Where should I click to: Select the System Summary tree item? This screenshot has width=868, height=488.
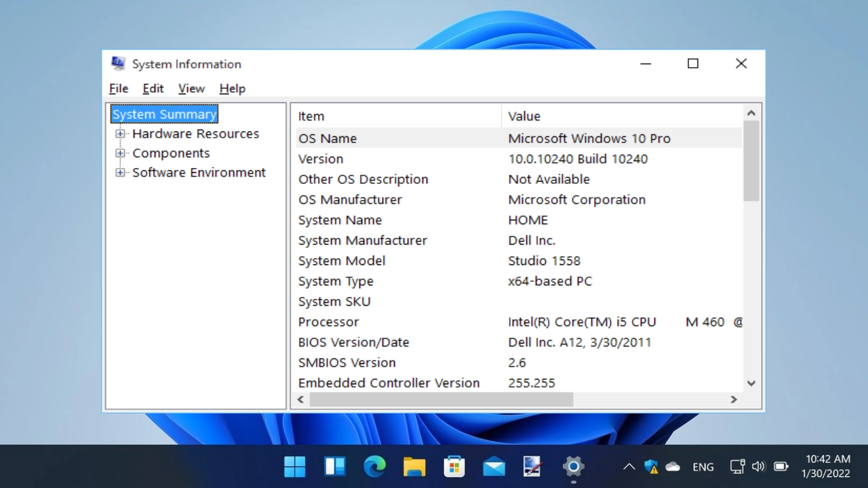coord(164,114)
